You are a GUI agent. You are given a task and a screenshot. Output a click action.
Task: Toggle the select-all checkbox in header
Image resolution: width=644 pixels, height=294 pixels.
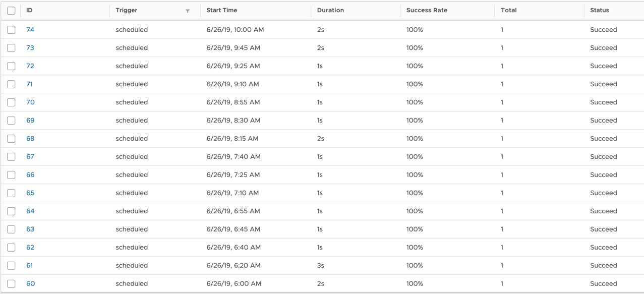[x=11, y=11]
